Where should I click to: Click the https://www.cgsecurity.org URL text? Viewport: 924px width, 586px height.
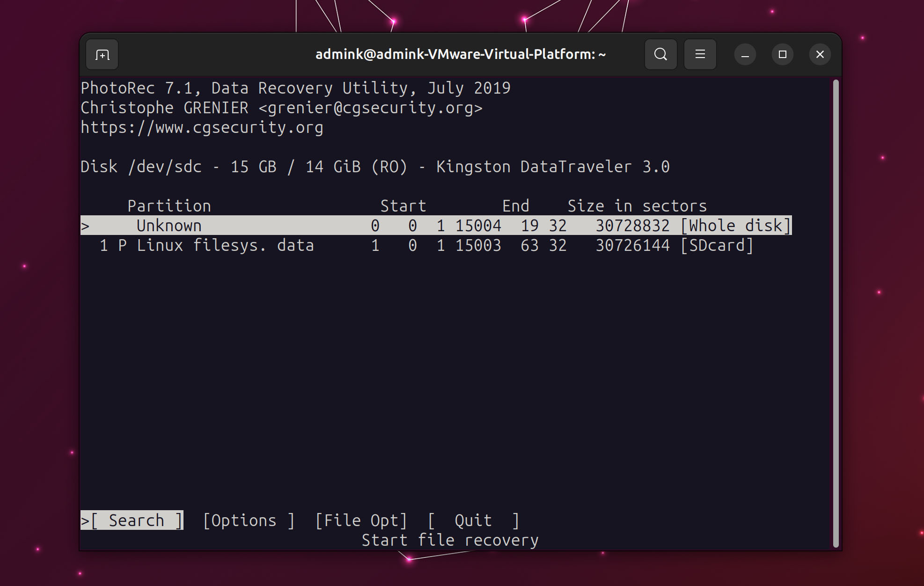[202, 127]
